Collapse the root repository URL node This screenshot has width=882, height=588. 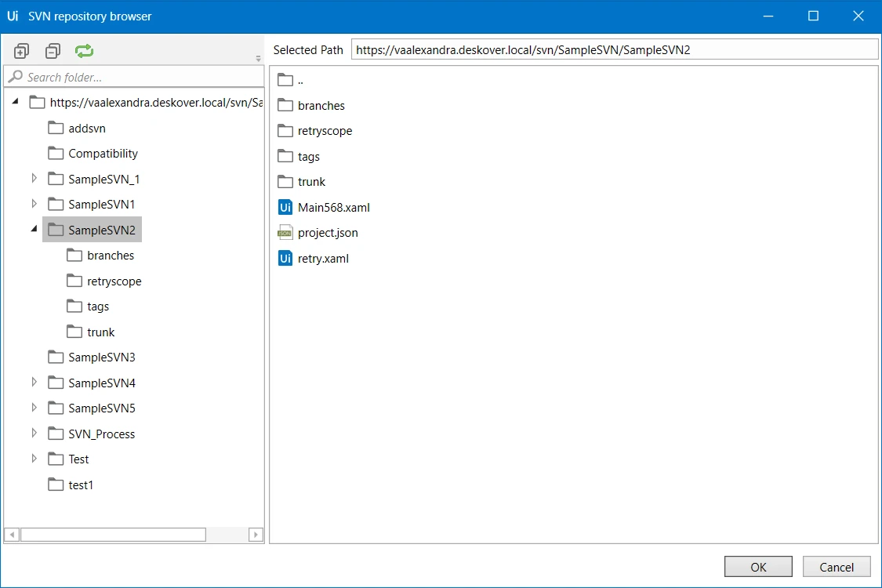(16, 102)
